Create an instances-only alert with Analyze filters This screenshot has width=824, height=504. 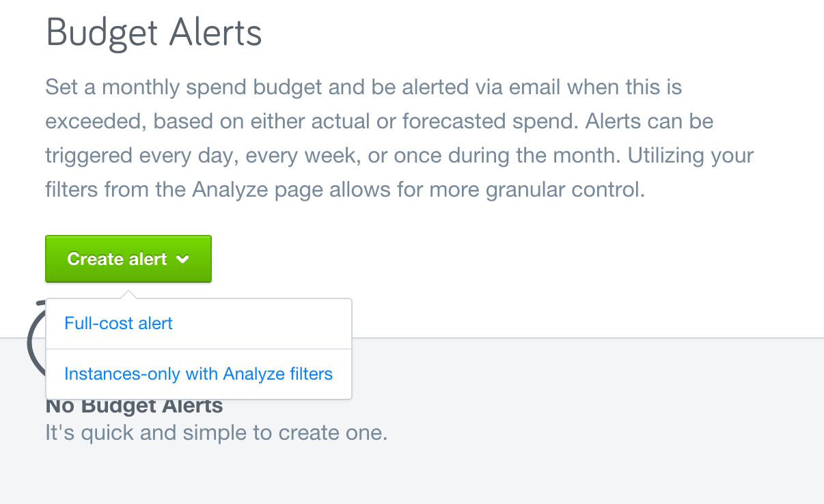[x=197, y=374]
